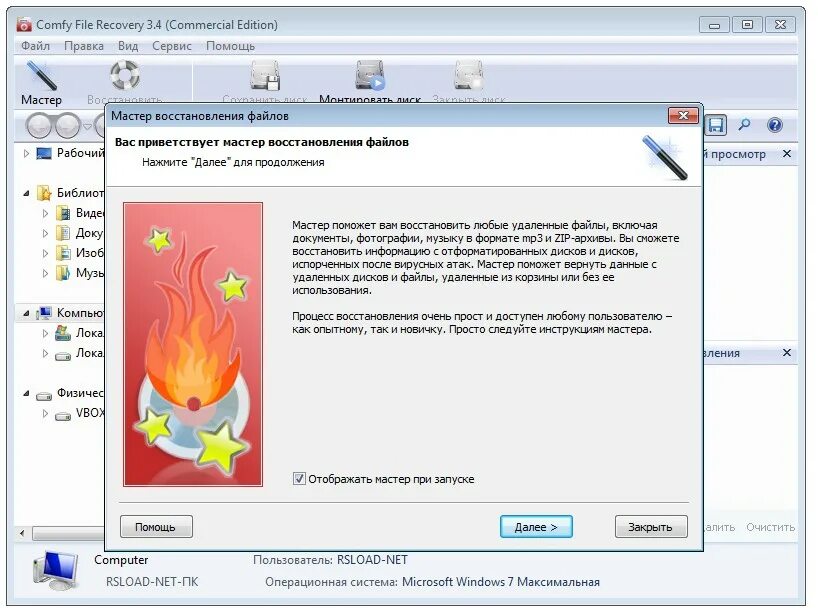This screenshot has height=616, width=818.
Task: Click the Закрыть диск toolbar icon
Action: pyautogui.click(x=468, y=76)
